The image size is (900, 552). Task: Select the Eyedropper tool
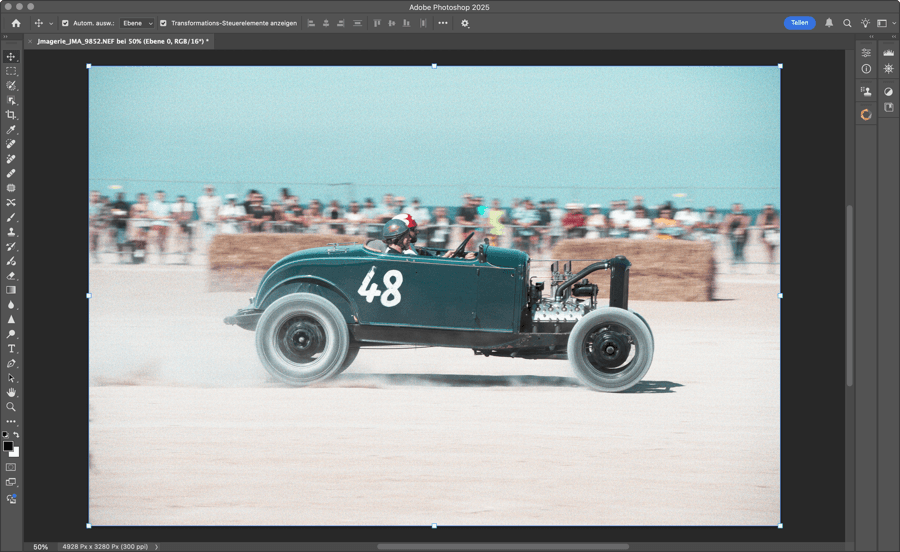[11, 130]
